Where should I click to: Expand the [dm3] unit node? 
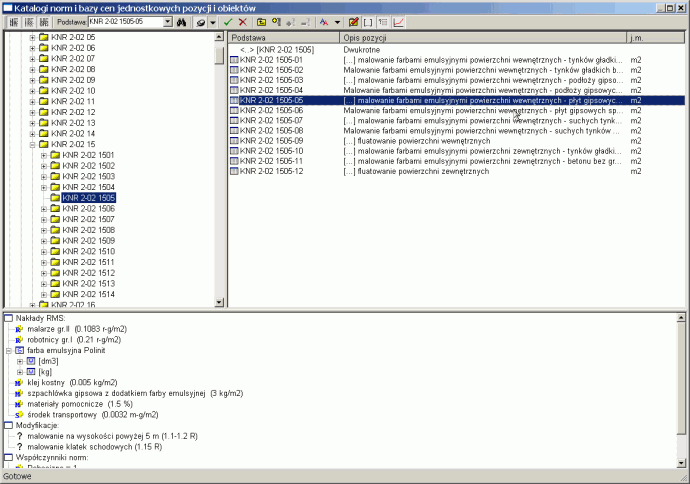pyautogui.click(x=20, y=360)
